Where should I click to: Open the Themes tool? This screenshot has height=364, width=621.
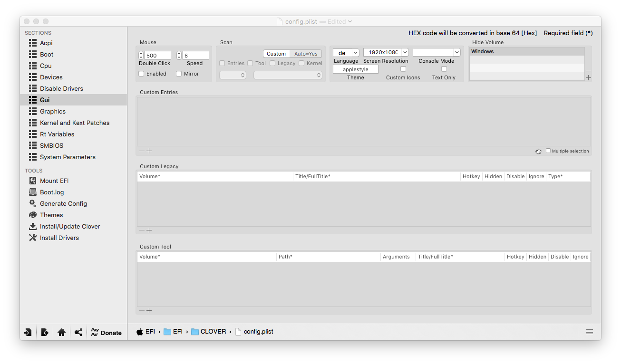point(73,215)
